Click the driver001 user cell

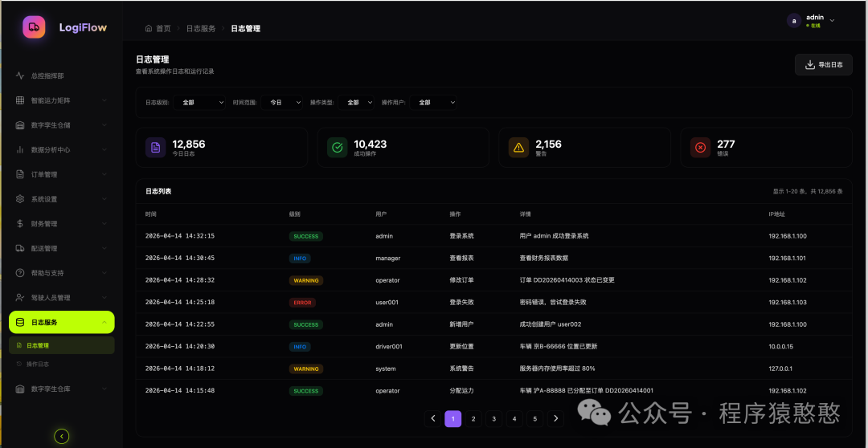pos(389,347)
